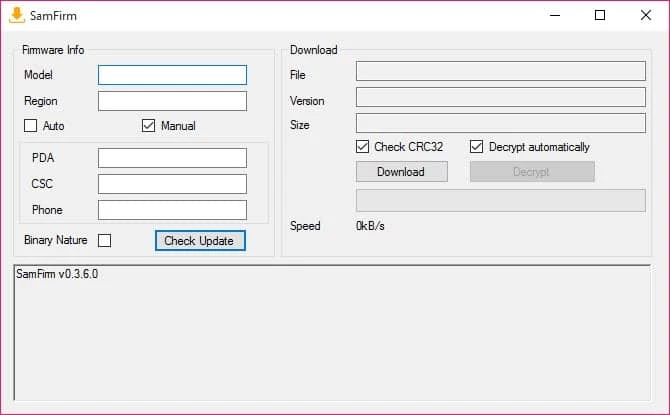The height and width of the screenshot is (415, 670).
Task: Click the File path field
Action: 500,71
